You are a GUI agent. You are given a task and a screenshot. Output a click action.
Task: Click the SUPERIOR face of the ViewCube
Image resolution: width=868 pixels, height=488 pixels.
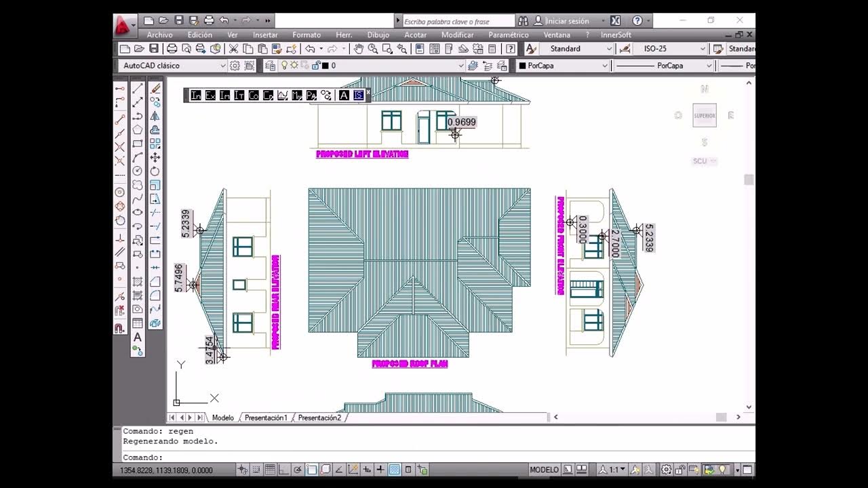705,115
